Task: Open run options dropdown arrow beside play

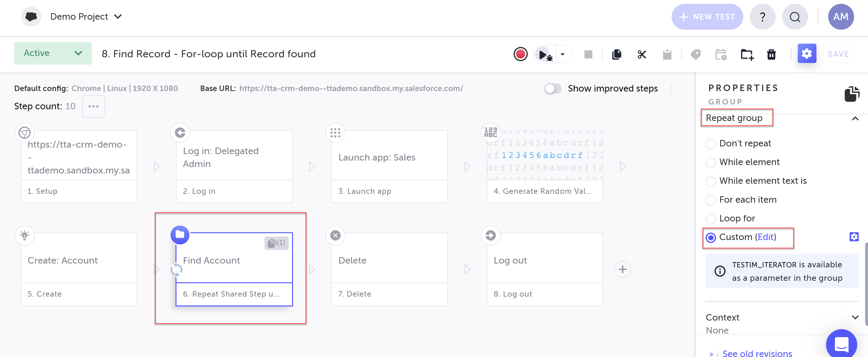Action: pos(562,54)
